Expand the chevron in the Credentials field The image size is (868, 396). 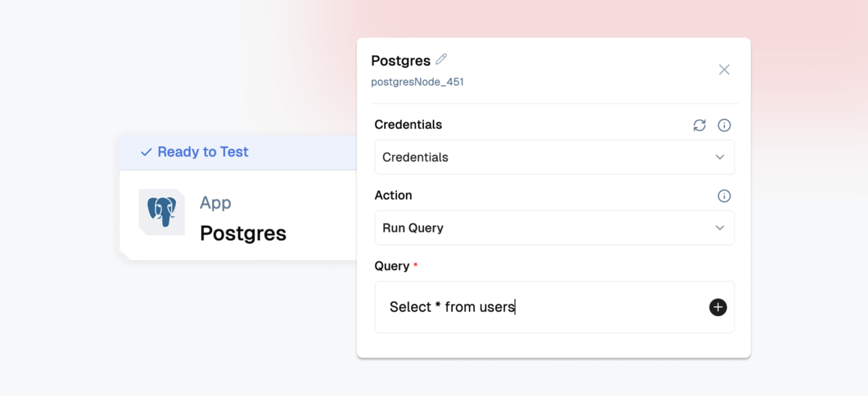(x=720, y=157)
